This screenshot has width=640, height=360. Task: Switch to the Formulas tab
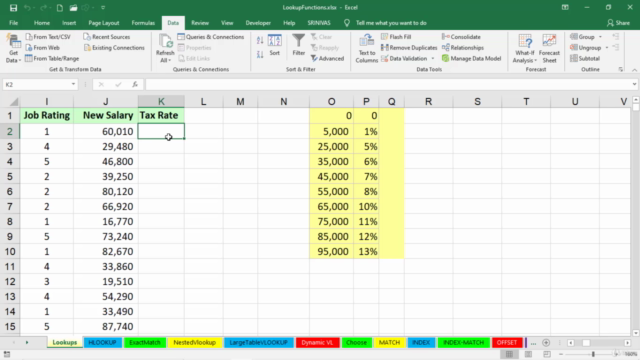[x=143, y=23]
